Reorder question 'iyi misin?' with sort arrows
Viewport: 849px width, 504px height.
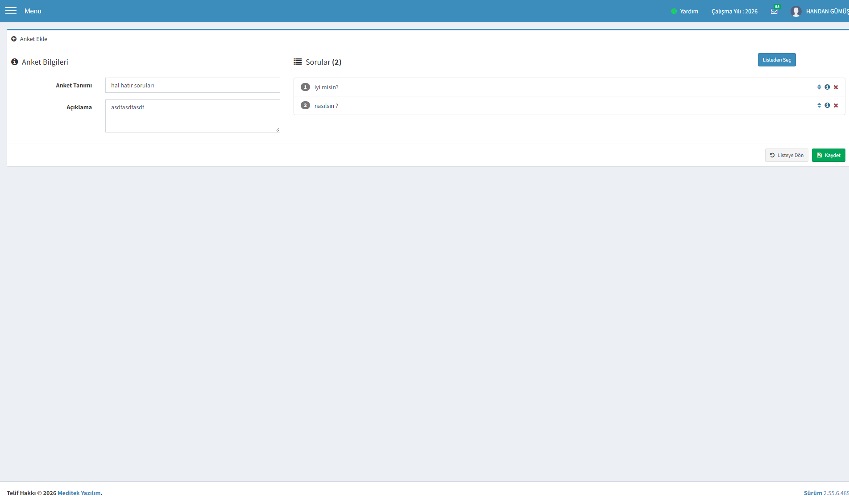coord(819,87)
